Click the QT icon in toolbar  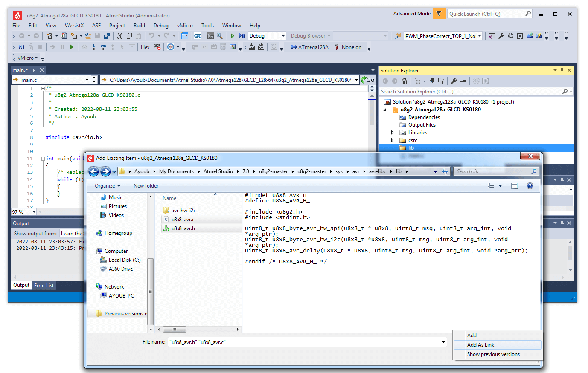[x=198, y=36]
